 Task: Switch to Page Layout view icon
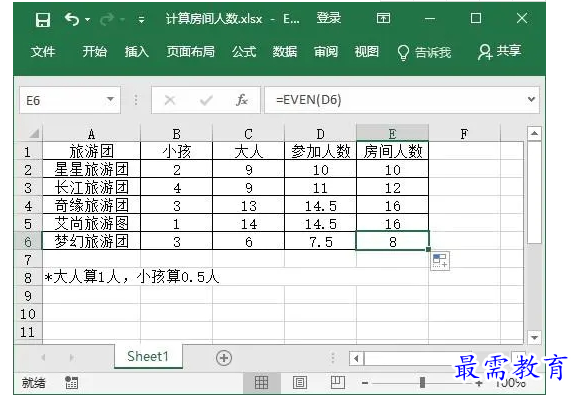(x=300, y=382)
